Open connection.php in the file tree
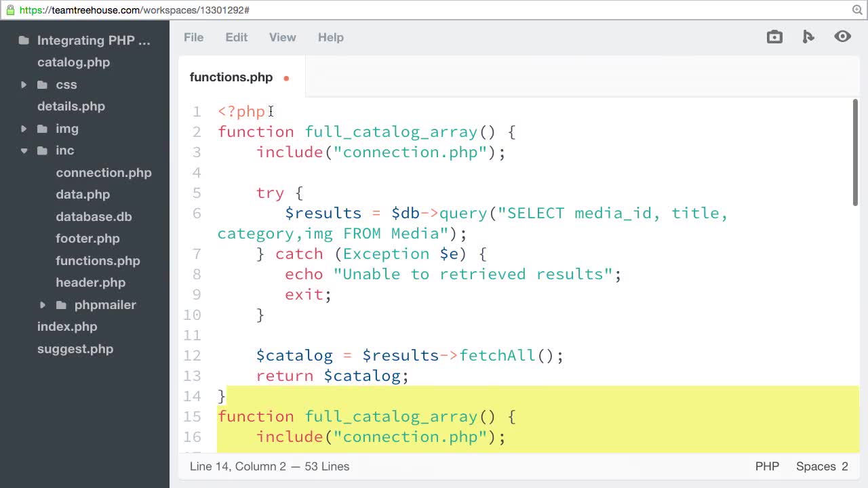868x488 pixels. (x=104, y=173)
